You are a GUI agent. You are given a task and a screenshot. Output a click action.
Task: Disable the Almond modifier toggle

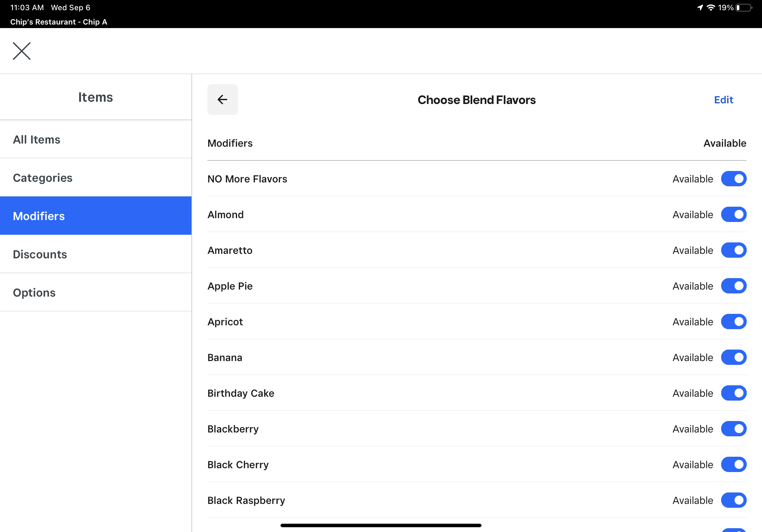(734, 215)
